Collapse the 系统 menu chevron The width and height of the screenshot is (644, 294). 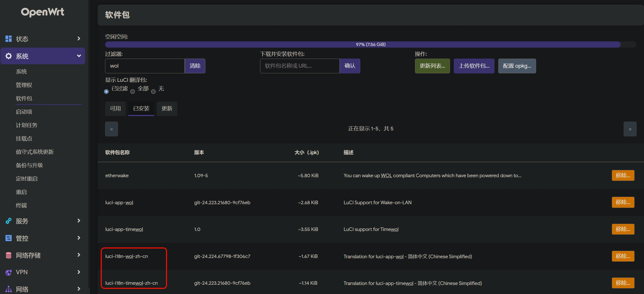tap(79, 56)
